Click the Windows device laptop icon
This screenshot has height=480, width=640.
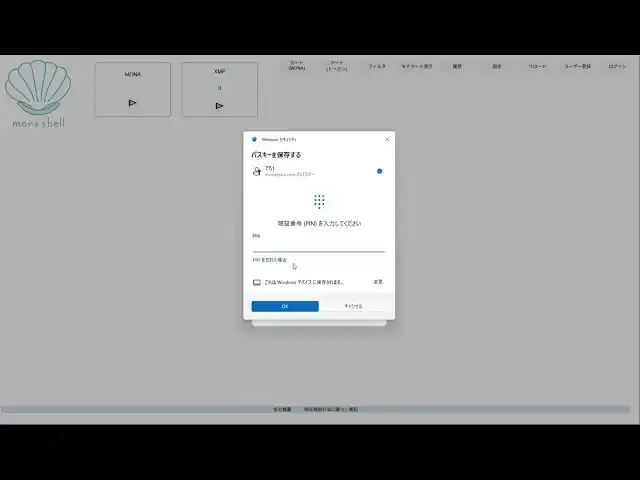(257, 282)
